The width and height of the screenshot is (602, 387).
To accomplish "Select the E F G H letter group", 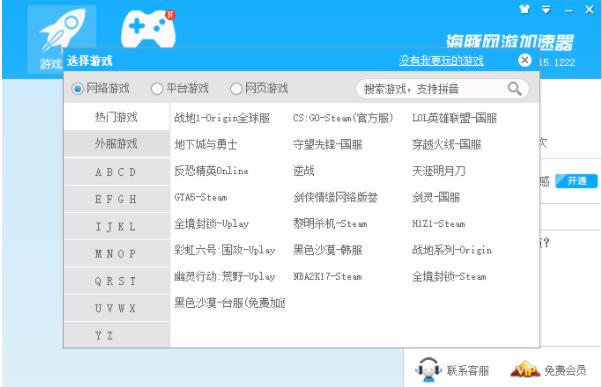I will (x=116, y=199).
